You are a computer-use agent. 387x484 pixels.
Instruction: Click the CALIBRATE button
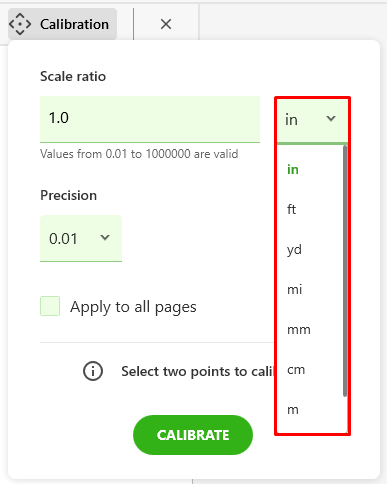tap(193, 435)
